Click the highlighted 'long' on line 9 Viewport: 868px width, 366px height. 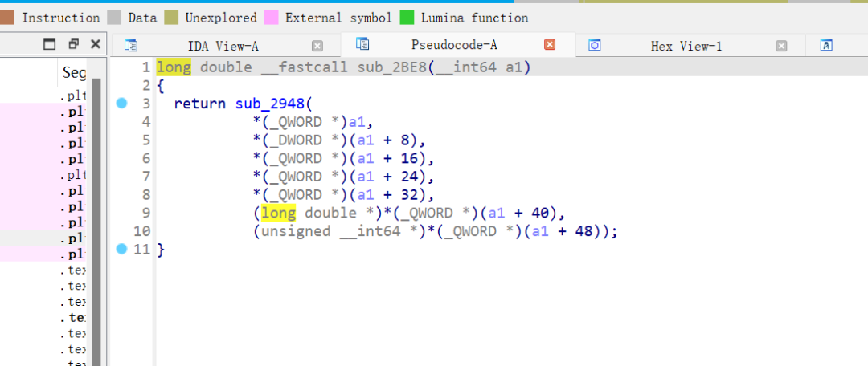point(278,213)
